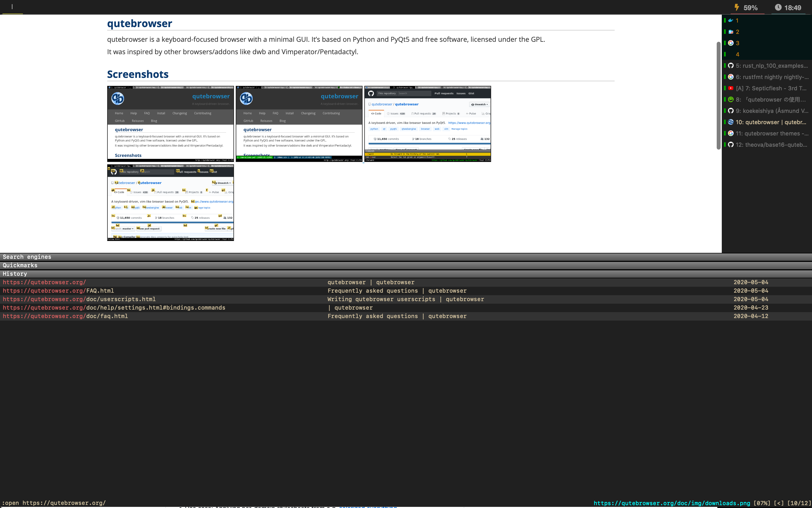Click the favicon on tab 2

(x=731, y=32)
